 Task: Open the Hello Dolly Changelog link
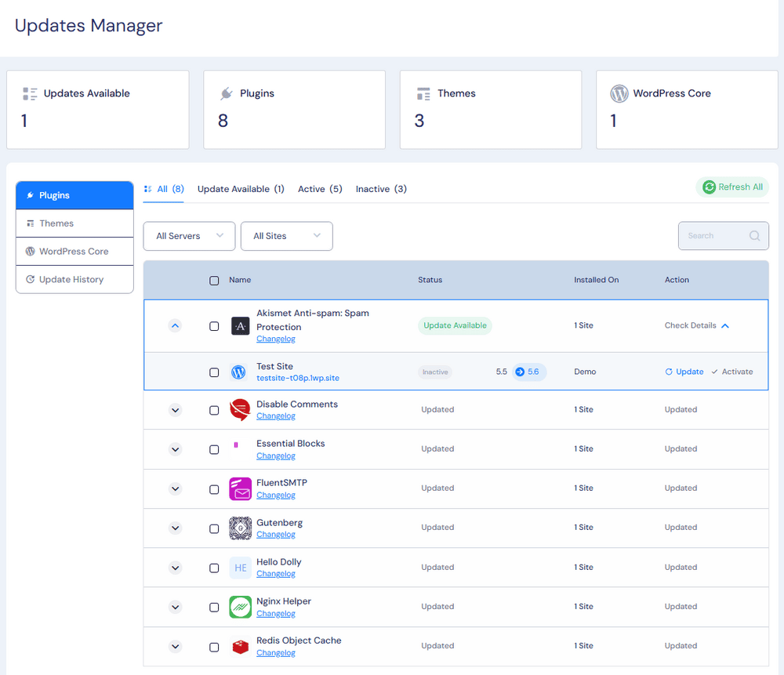(275, 574)
